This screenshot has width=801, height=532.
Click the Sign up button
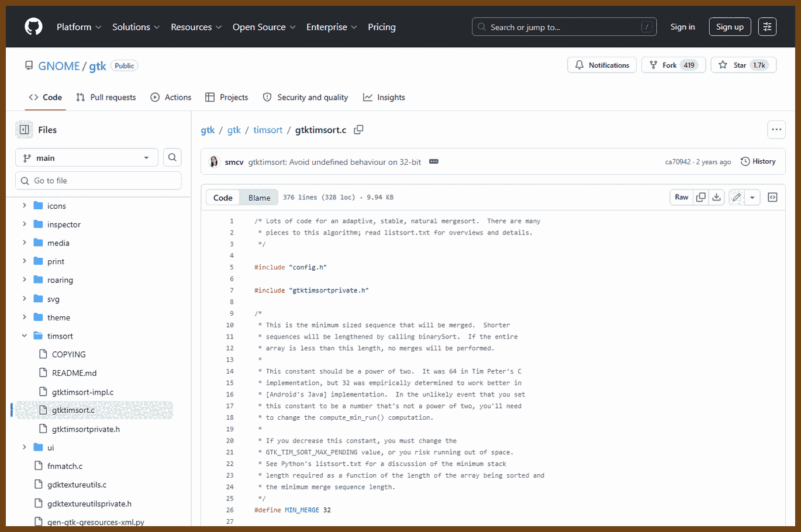(x=730, y=27)
